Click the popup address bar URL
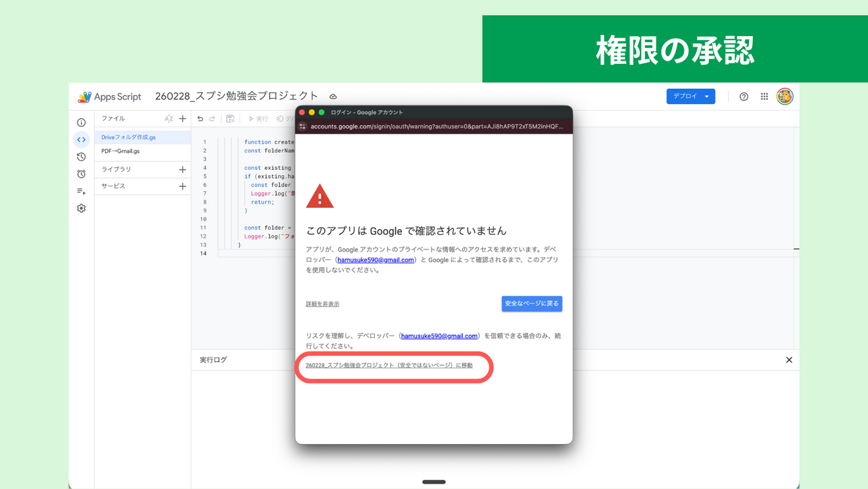 [437, 126]
